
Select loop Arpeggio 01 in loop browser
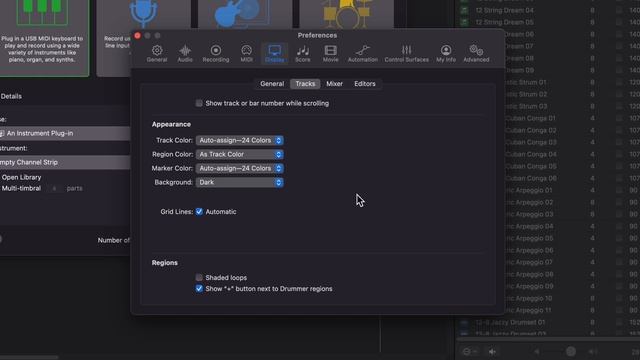click(x=529, y=190)
